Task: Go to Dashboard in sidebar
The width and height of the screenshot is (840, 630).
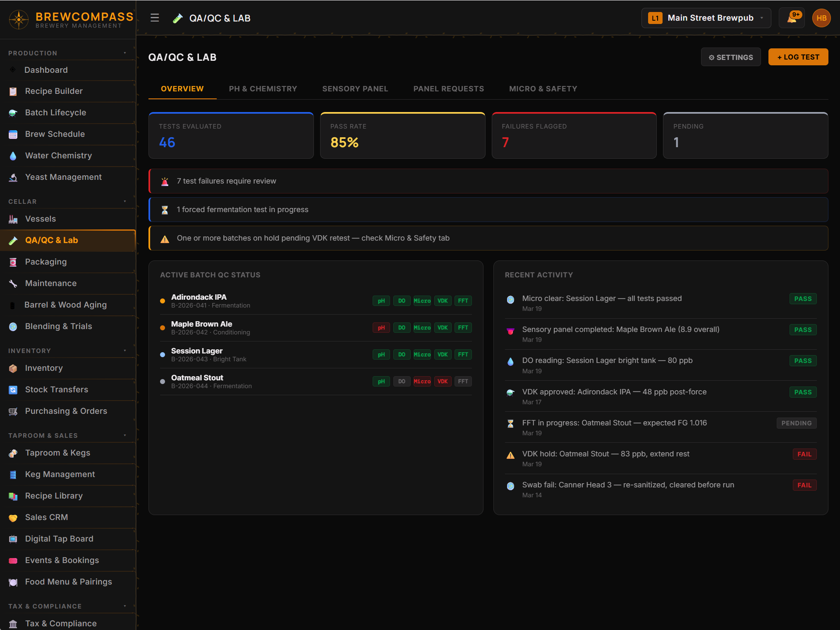Action: (x=68, y=70)
